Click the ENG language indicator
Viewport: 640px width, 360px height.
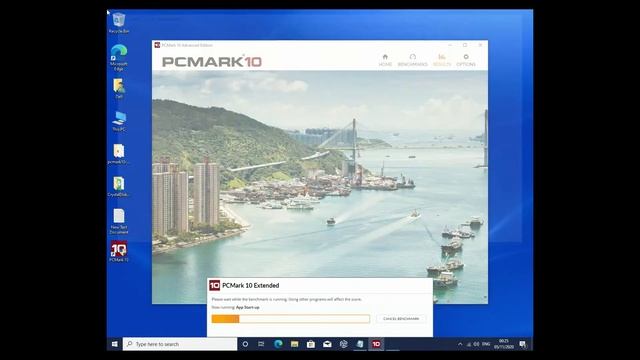tap(486, 344)
